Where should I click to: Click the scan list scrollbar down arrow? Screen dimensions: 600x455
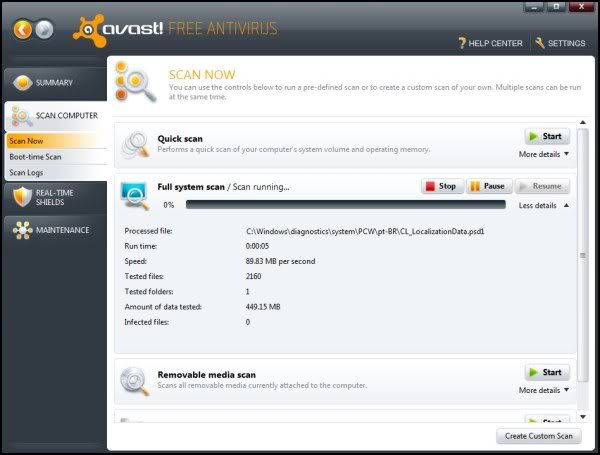point(583,417)
